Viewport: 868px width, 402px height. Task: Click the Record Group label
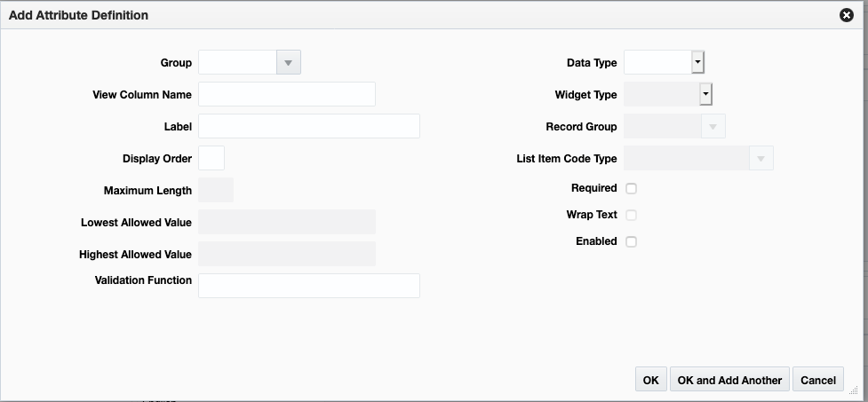(x=581, y=127)
